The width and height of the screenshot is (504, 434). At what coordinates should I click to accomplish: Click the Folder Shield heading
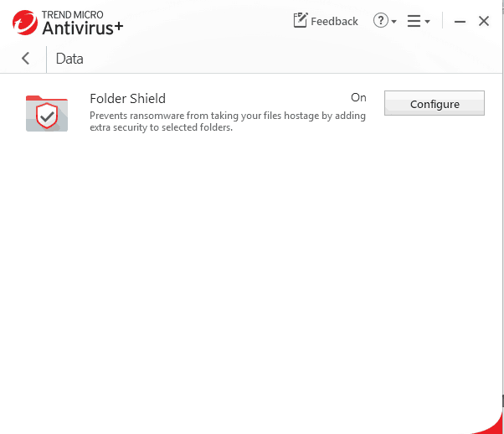coord(127,99)
